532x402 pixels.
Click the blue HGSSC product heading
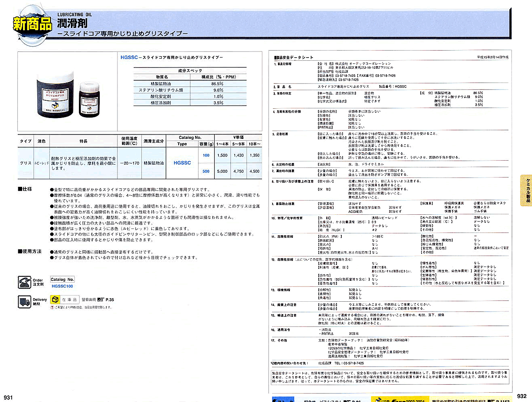[129, 58]
